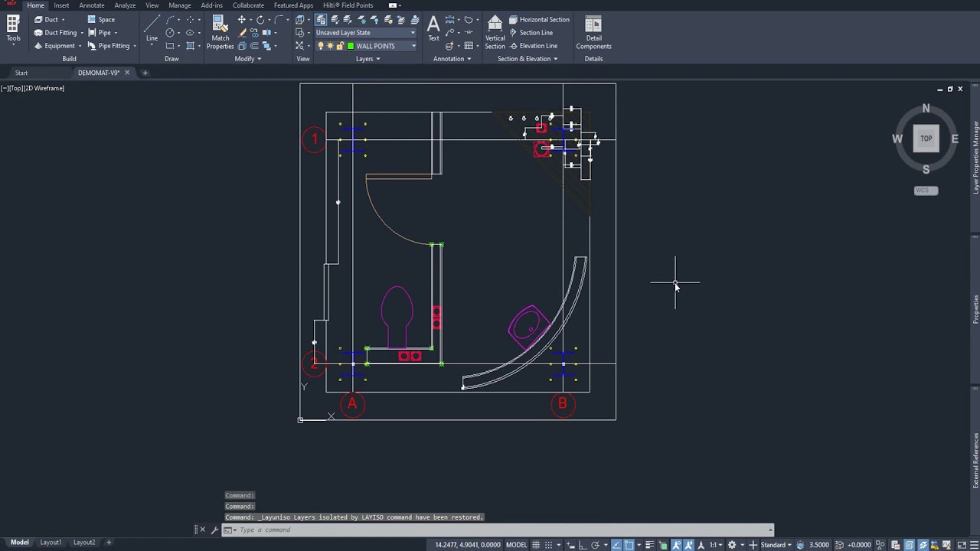Screen dimensions: 980x551
Task: Click the TOP face of ViewCube
Action: pyautogui.click(x=926, y=139)
